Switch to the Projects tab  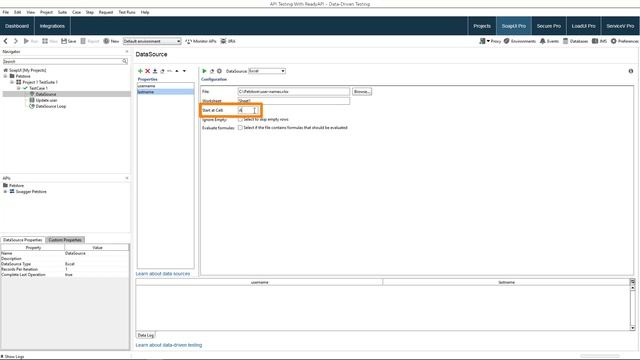pos(482,26)
